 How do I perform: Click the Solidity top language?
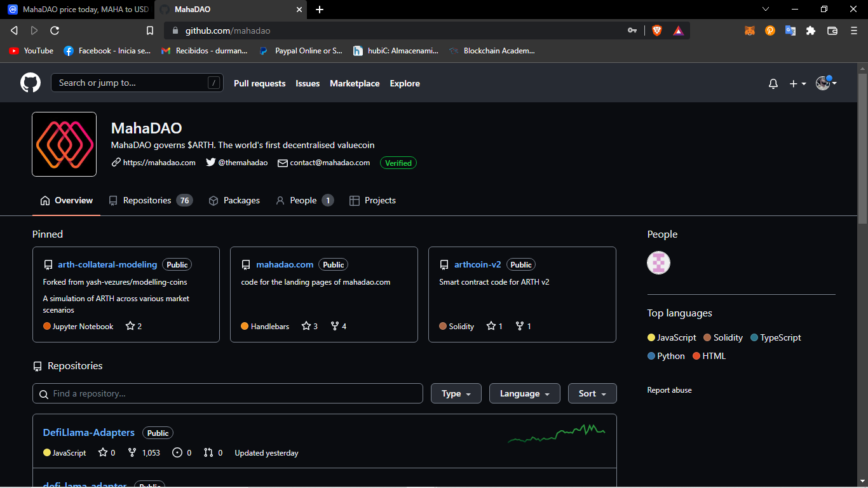722,337
